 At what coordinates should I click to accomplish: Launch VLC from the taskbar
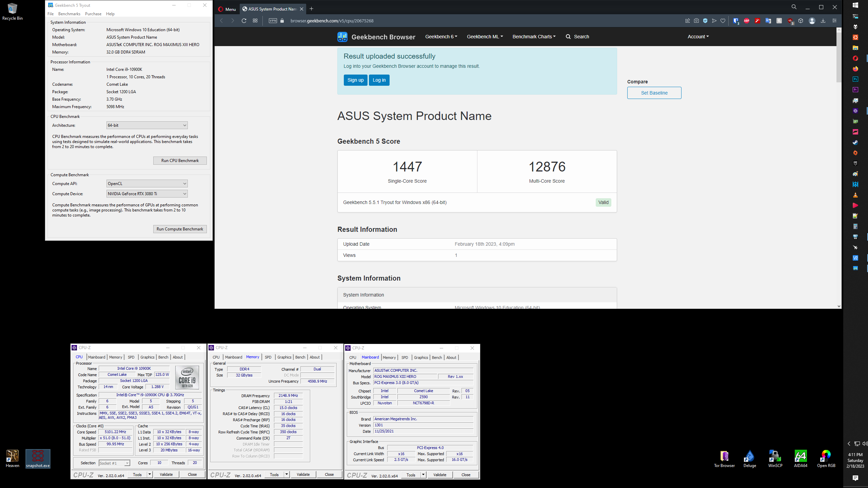coord(855,195)
